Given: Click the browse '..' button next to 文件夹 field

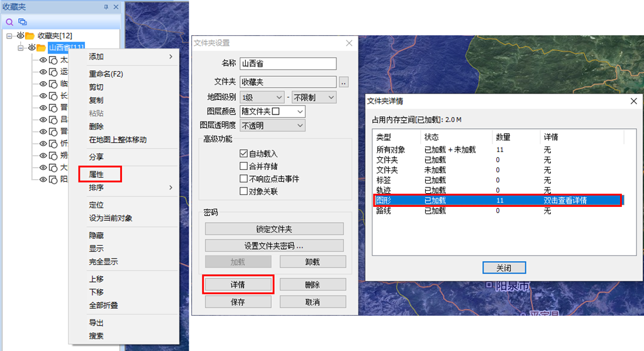Looking at the screenshot, I should (343, 82).
